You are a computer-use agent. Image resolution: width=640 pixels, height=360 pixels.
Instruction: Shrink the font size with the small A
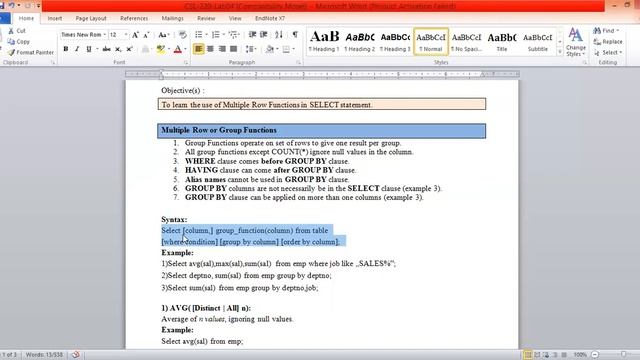[147, 35]
